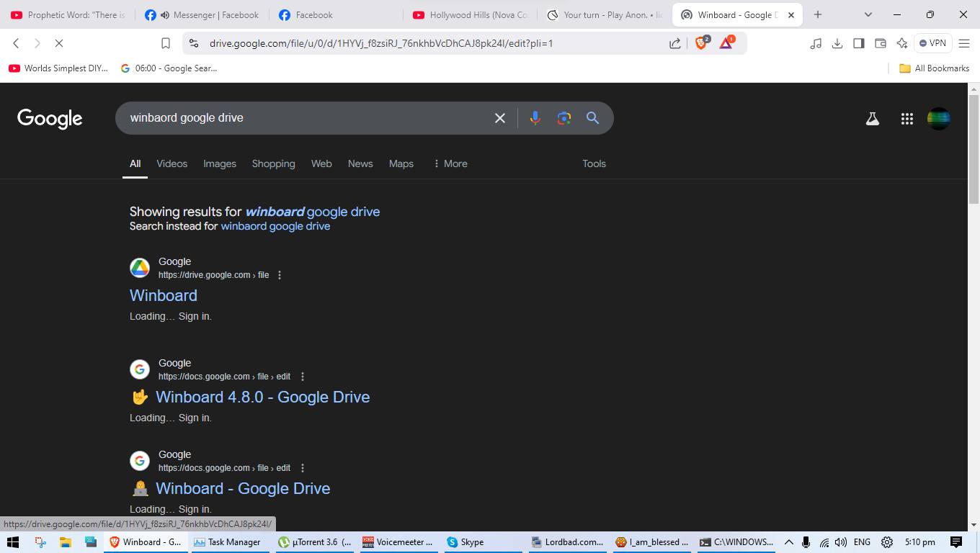
Task: Click the voice search microphone icon
Action: coord(535,118)
